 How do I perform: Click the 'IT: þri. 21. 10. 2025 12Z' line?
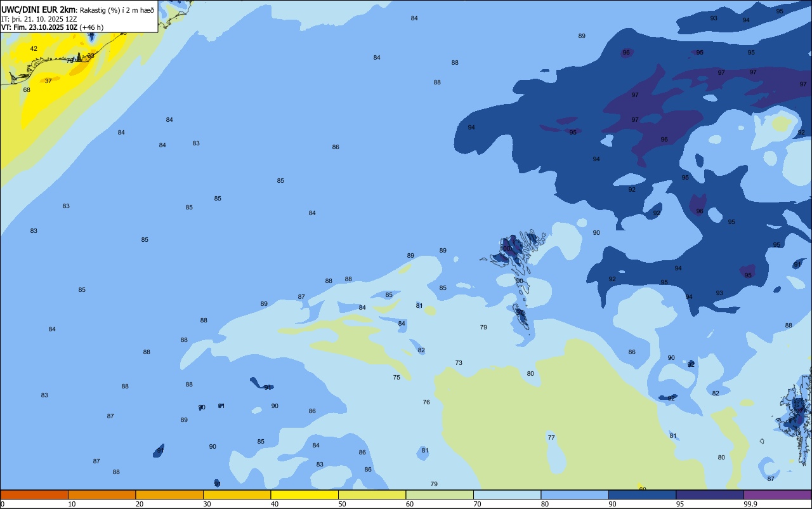[39, 19]
